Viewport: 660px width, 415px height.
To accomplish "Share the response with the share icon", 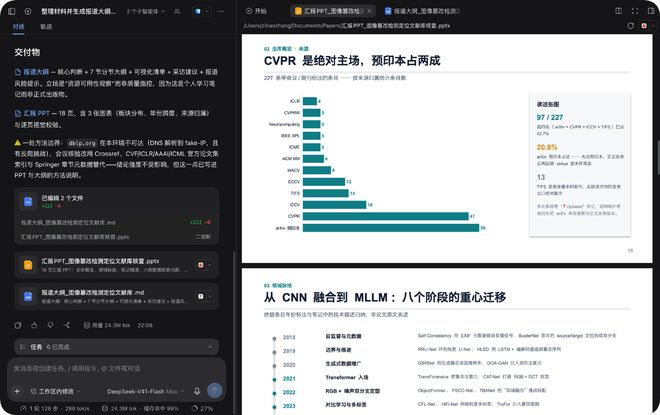I will [x=67, y=325].
